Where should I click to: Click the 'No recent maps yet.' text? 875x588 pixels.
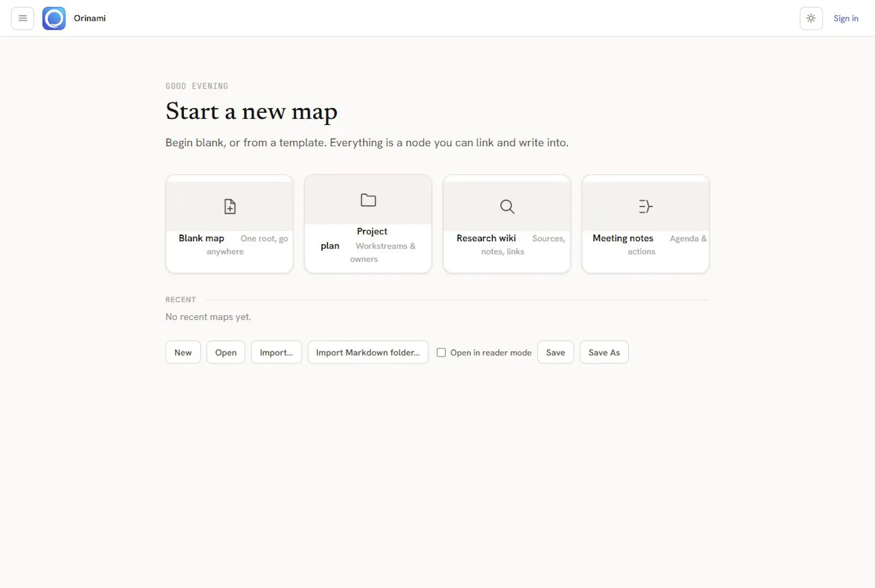[208, 317]
